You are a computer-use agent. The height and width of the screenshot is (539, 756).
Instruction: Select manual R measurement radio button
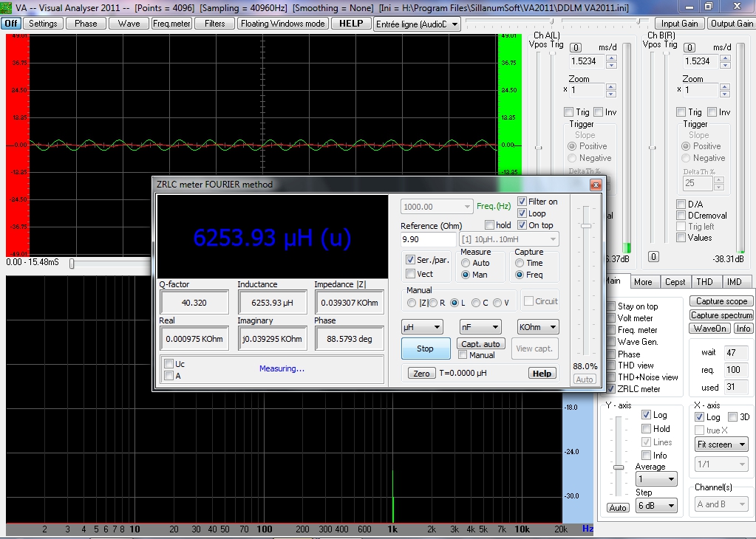pos(433,303)
